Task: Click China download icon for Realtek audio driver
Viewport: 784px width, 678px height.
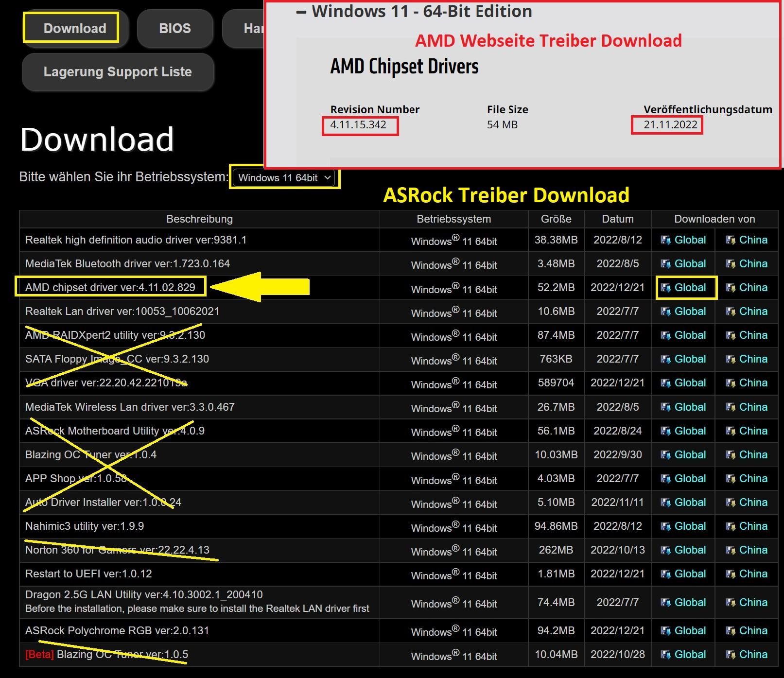Action: tap(730, 240)
